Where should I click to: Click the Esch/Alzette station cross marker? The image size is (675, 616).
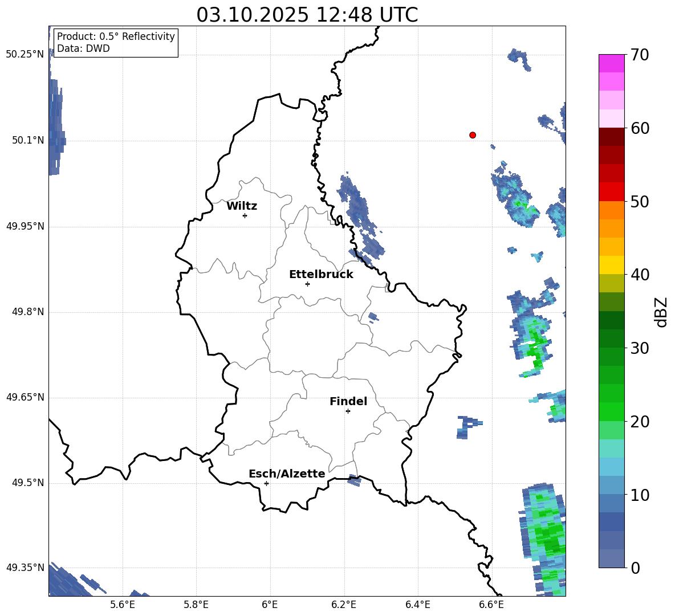(266, 483)
